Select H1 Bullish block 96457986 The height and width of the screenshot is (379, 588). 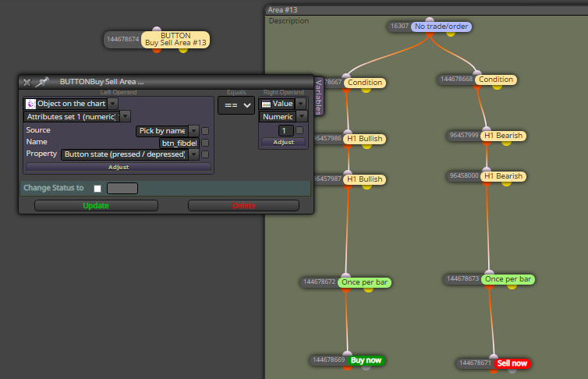[x=364, y=139]
